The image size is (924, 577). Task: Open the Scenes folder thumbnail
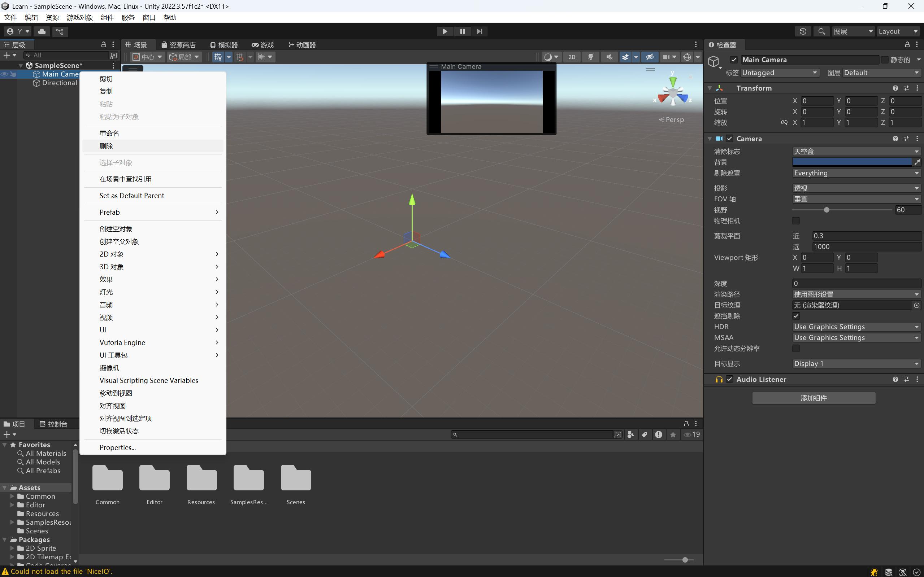click(x=296, y=479)
